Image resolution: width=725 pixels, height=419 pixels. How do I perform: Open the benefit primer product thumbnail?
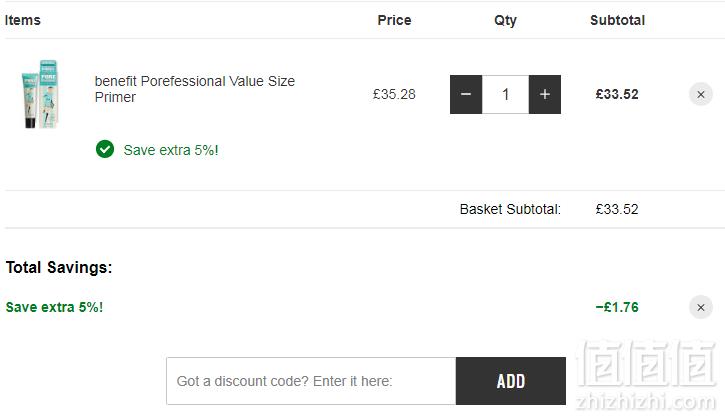[x=40, y=94]
